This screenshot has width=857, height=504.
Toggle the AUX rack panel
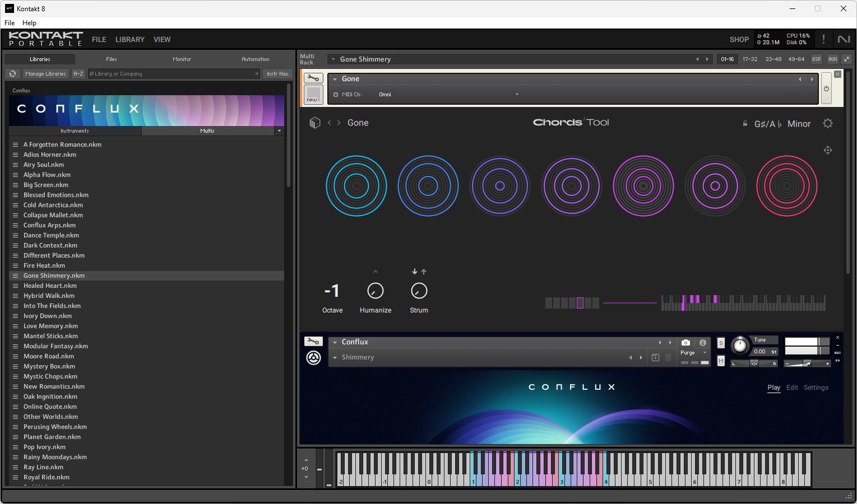[833, 59]
